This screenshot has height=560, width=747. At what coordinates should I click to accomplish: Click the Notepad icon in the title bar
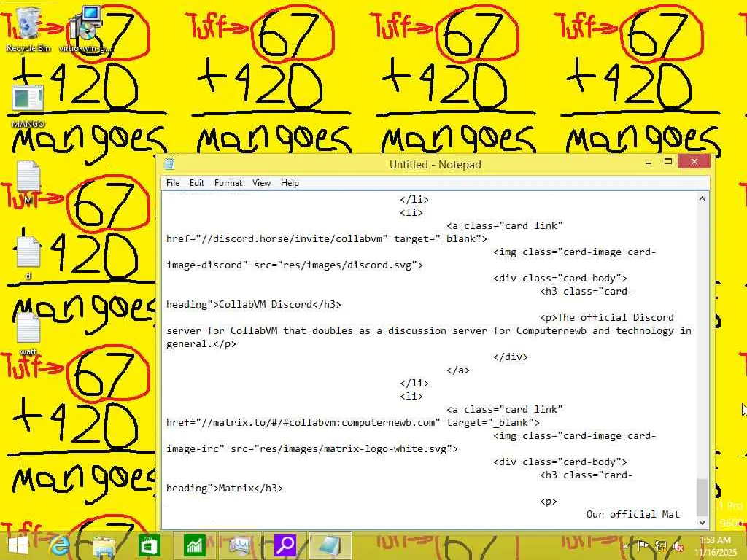(x=169, y=164)
